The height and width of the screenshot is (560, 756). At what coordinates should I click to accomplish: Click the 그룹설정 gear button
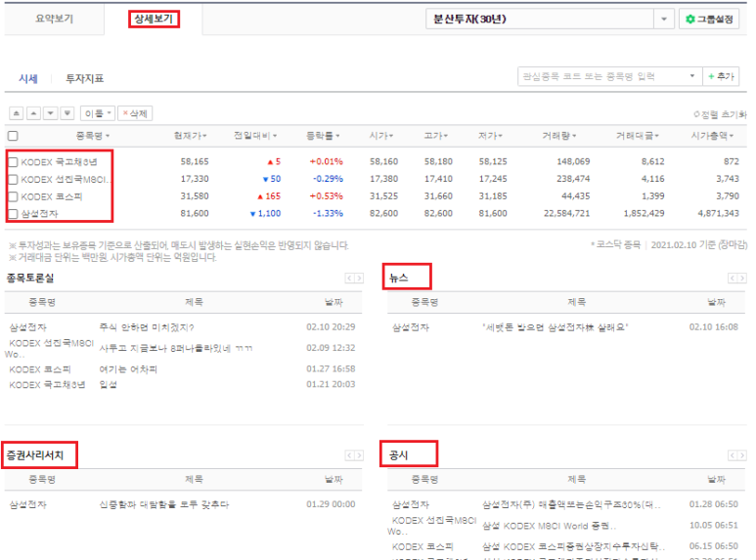[709, 20]
